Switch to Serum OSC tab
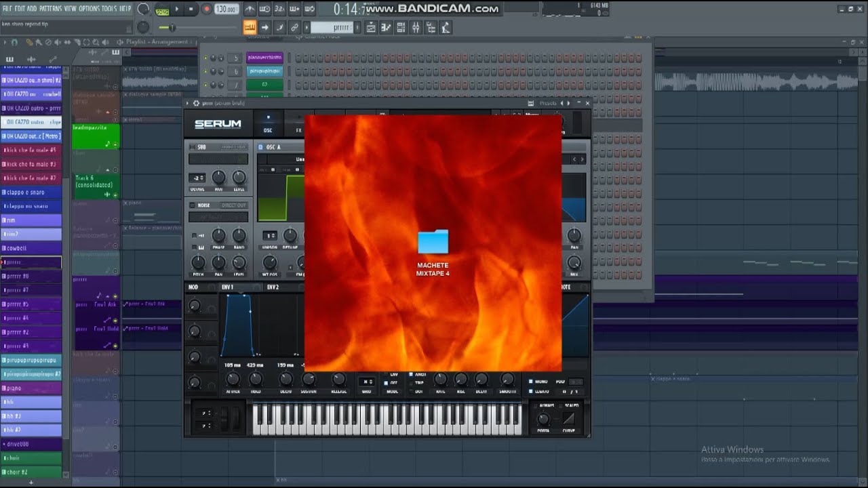Image resolution: width=868 pixels, height=488 pixels. pos(268,124)
